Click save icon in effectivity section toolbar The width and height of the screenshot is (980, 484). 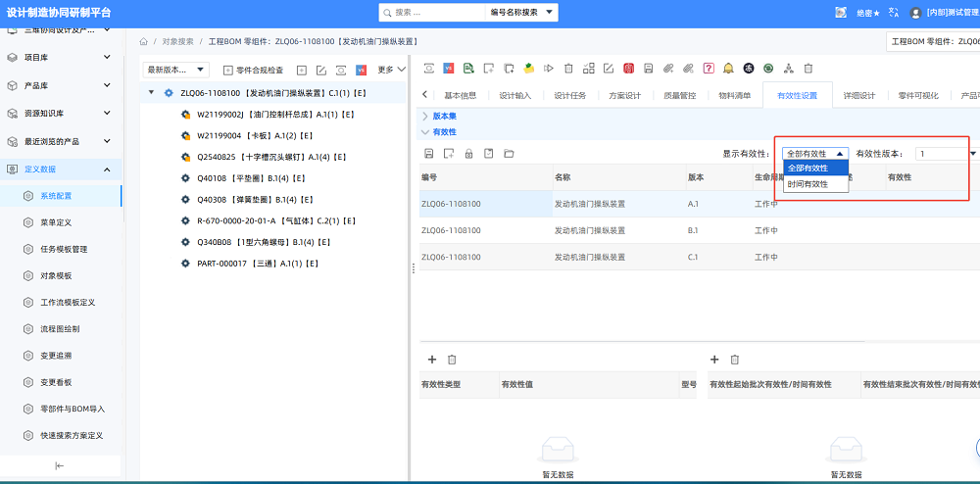(x=429, y=154)
